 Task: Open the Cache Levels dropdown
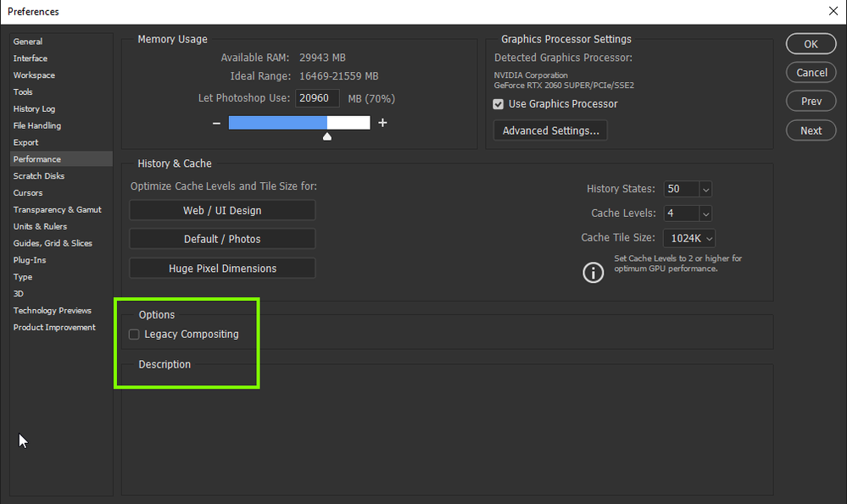[705, 213]
